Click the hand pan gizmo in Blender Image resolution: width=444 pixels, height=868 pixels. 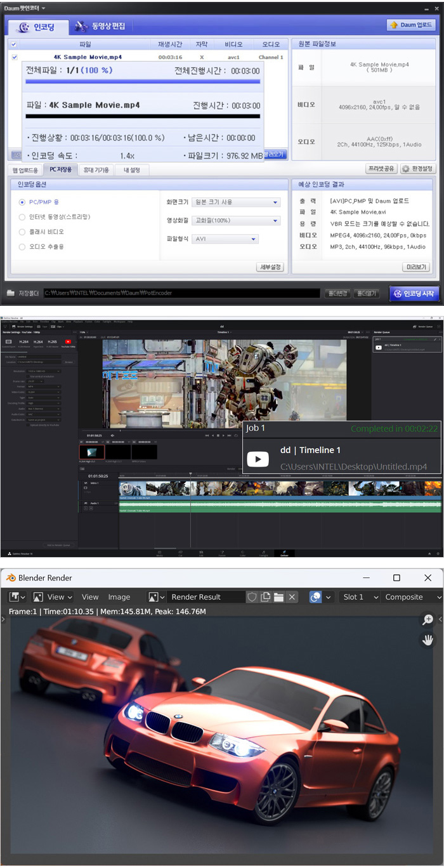pyautogui.click(x=428, y=640)
